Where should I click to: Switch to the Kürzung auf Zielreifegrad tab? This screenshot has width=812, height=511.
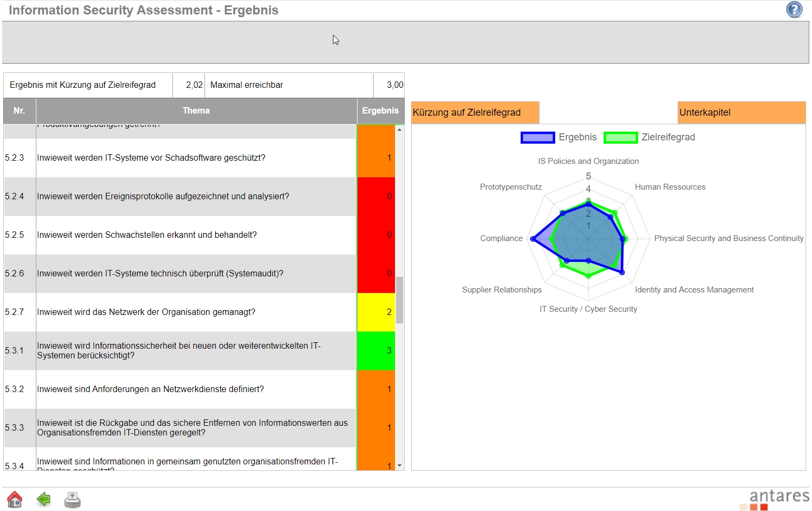point(475,112)
